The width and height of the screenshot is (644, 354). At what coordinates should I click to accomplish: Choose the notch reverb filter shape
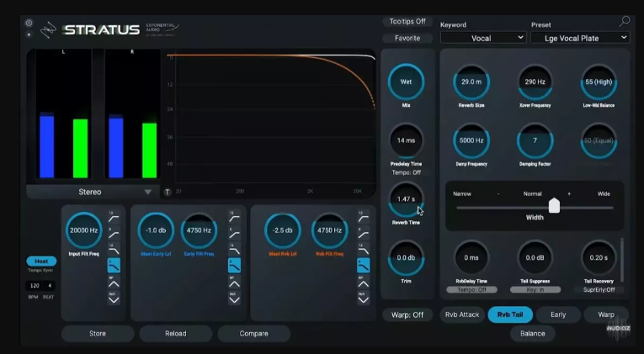364,299
